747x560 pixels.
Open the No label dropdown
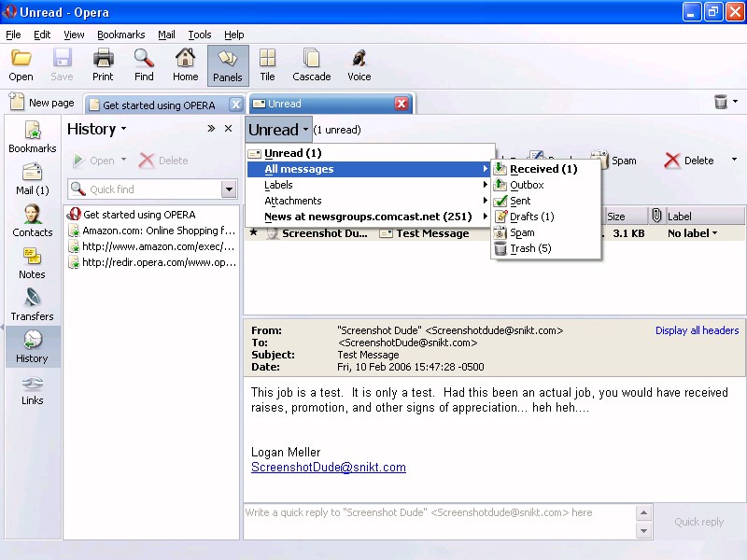point(693,233)
